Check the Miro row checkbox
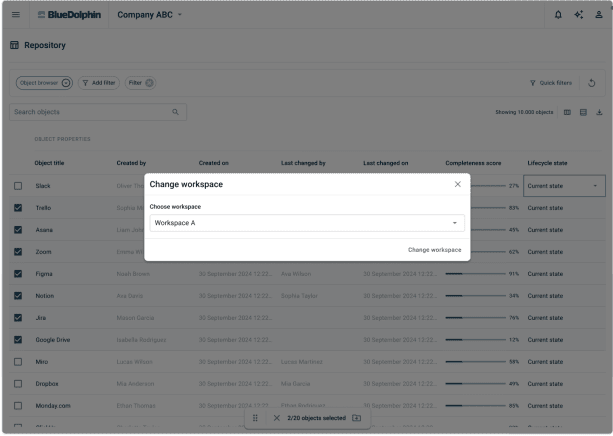Viewport: 613px width, 436px height. click(x=18, y=362)
